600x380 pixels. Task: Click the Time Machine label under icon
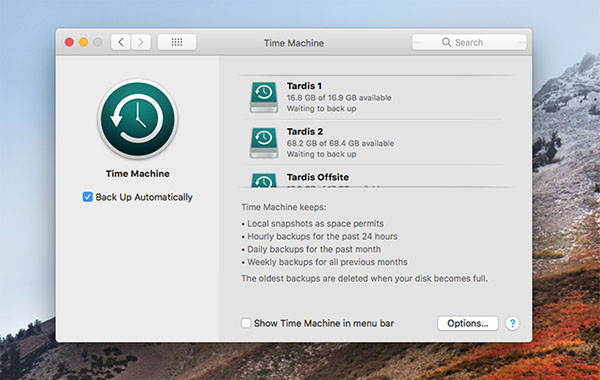point(138,173)
